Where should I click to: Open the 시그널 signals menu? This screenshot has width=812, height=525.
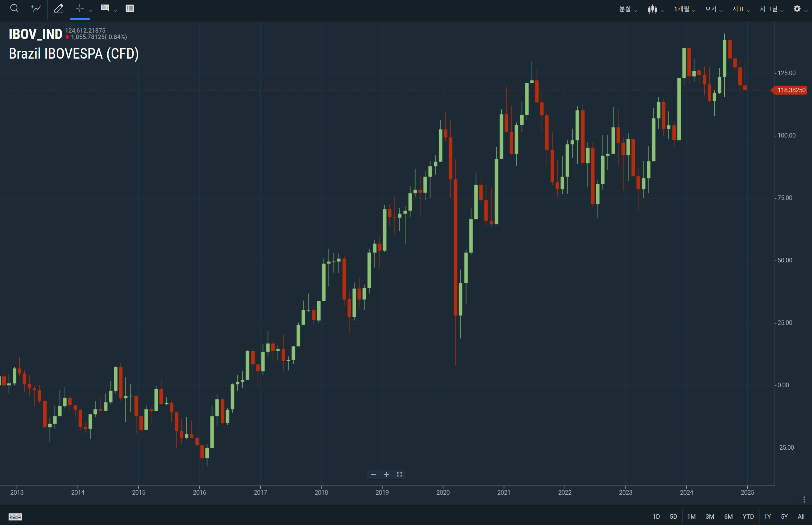click(x=771, y=9)
